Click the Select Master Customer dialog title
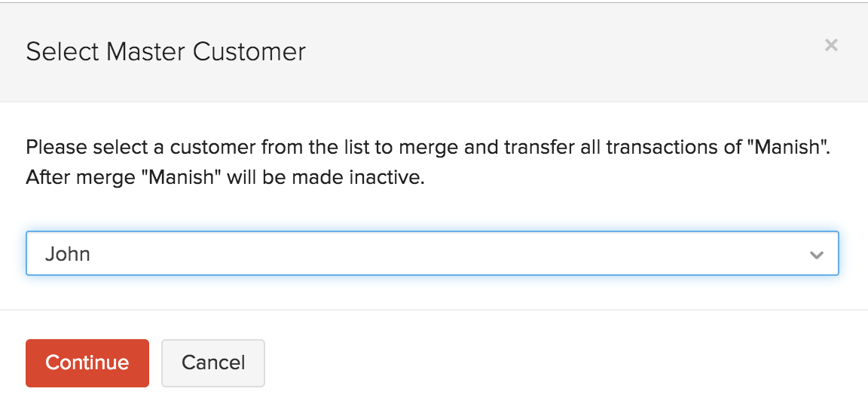The image size is (868, 413). 166,51
